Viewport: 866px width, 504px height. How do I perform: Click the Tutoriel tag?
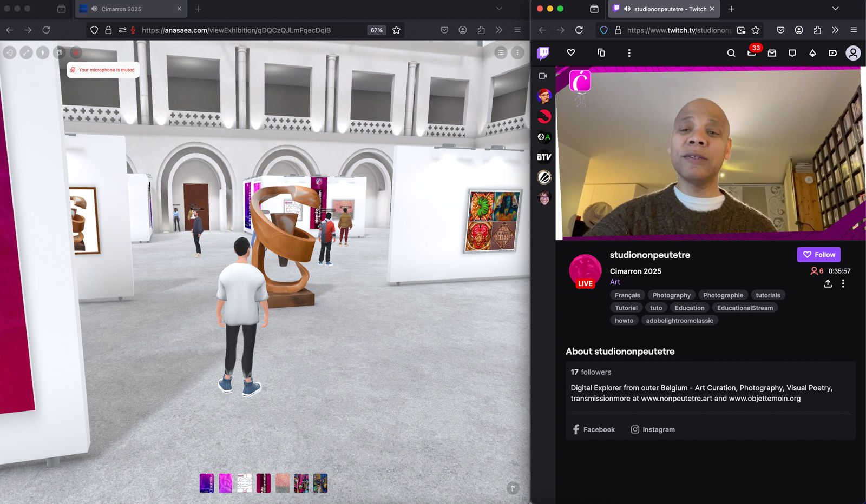coord(626,308)
